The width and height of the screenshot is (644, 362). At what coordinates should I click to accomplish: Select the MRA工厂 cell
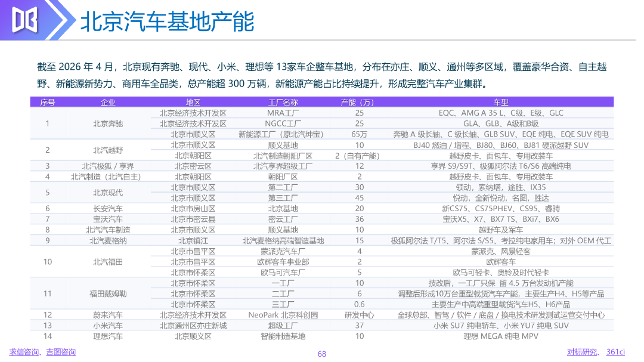tap(283, 113)
